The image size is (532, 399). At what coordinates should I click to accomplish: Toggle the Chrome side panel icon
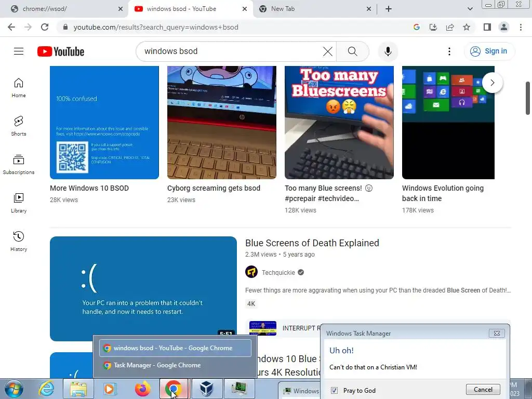click(487, 27)
